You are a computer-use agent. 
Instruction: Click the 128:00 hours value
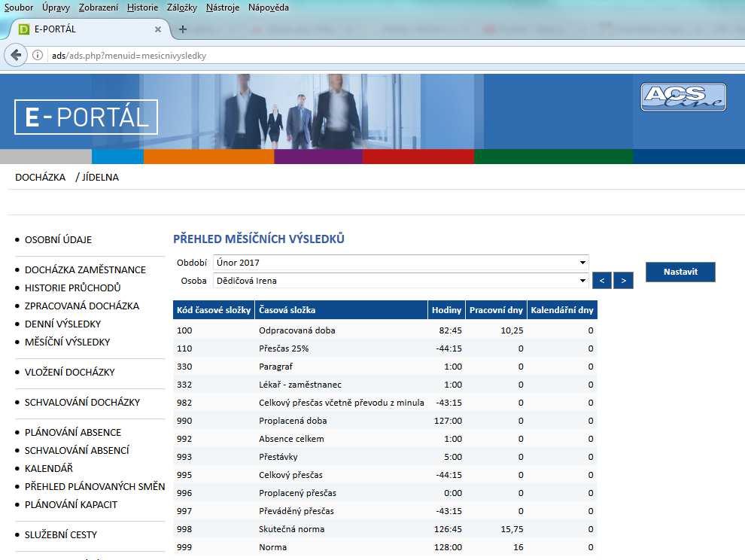click(448, 547)
